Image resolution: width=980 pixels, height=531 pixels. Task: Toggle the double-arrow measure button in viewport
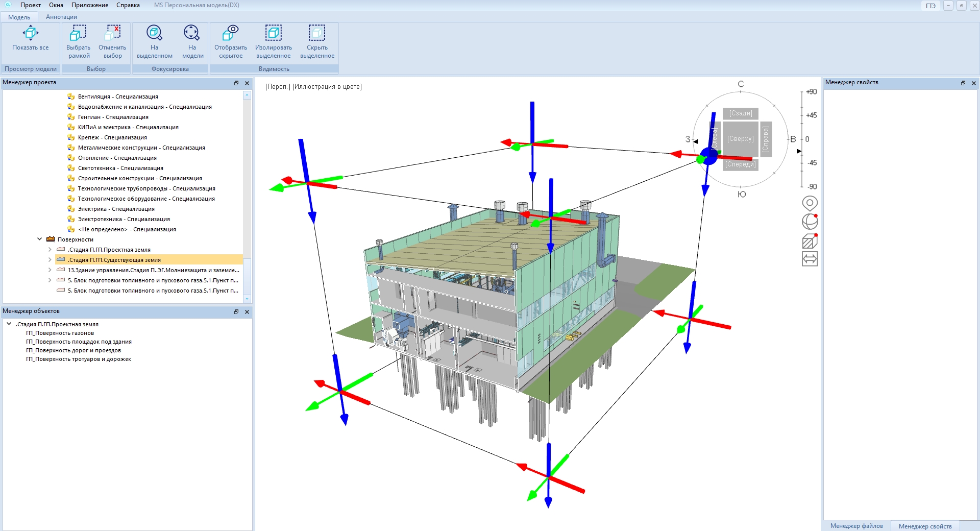point(810,259)
